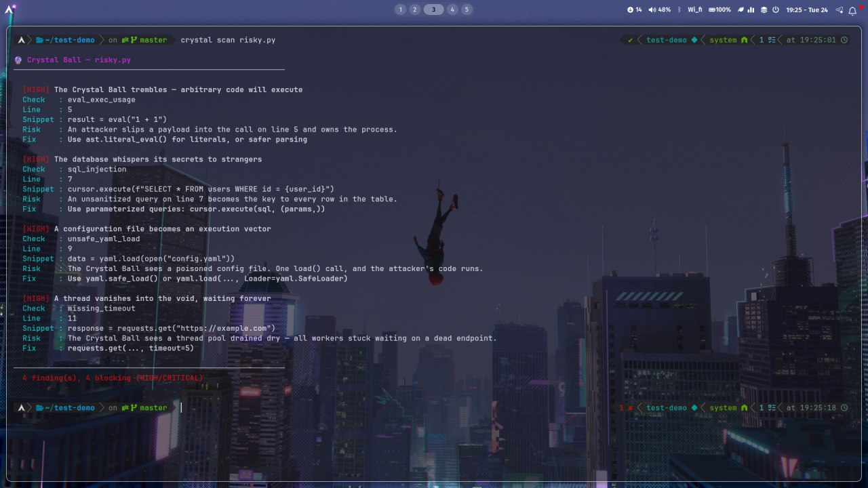Click the power icon in the top bar
868x488 pixels.
coord(775,9)
